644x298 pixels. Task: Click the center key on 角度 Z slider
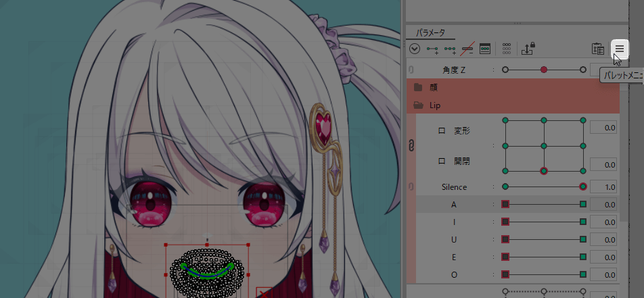point(544,70)
